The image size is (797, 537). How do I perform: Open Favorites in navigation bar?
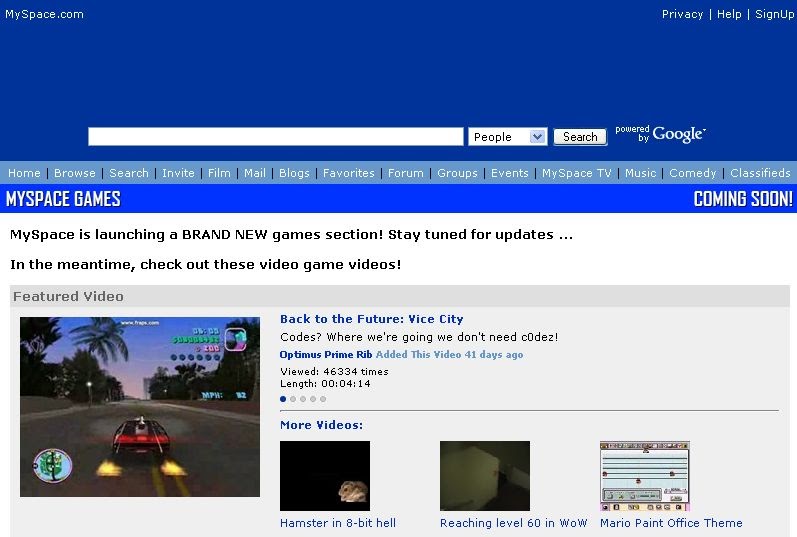[x=349, y=173]
